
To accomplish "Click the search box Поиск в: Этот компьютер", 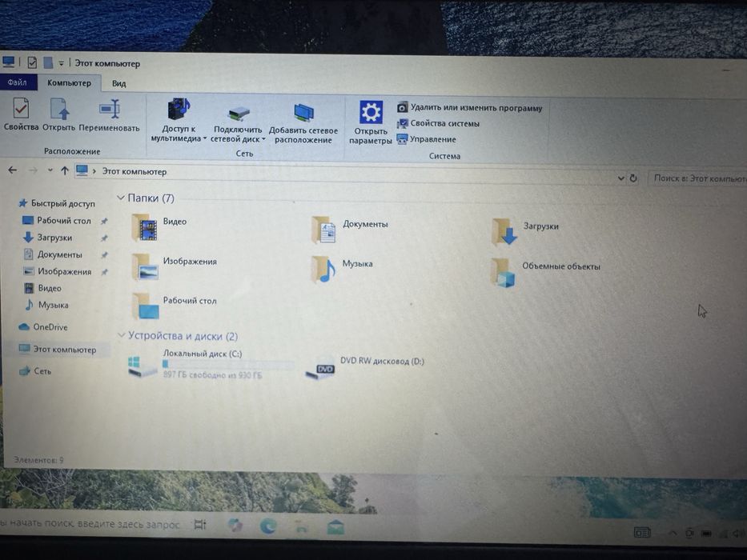I will (697, 178).
